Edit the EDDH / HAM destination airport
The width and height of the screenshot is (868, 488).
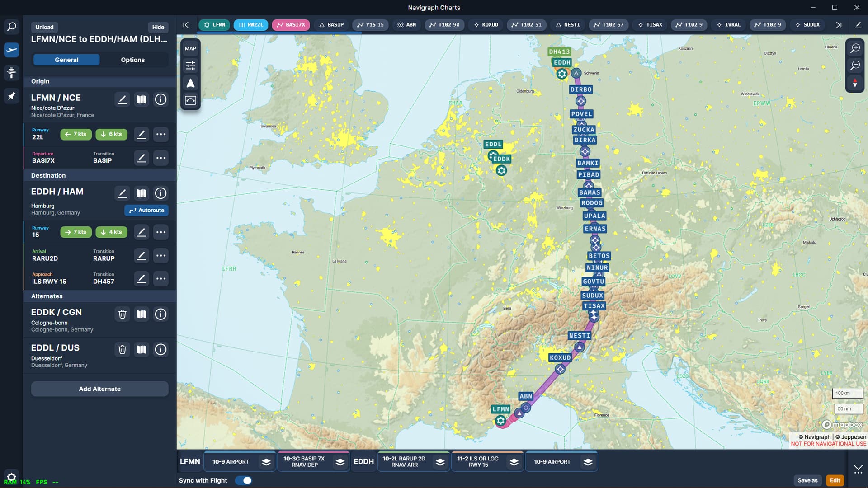click(123, 193)
